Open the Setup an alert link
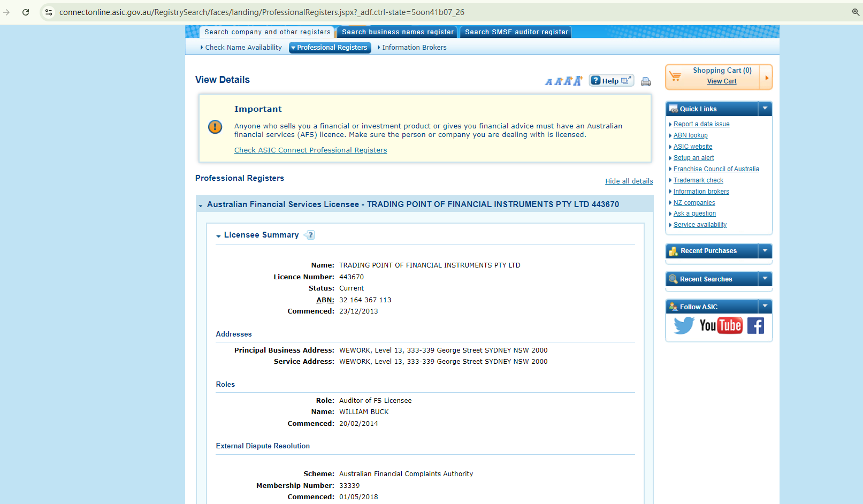This screenshot has height=504, width=863. coord(693,158)
